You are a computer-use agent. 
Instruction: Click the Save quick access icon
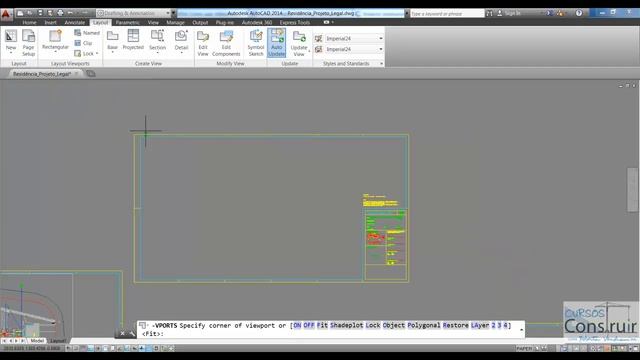pyautogui.click(x=40, y=13)
